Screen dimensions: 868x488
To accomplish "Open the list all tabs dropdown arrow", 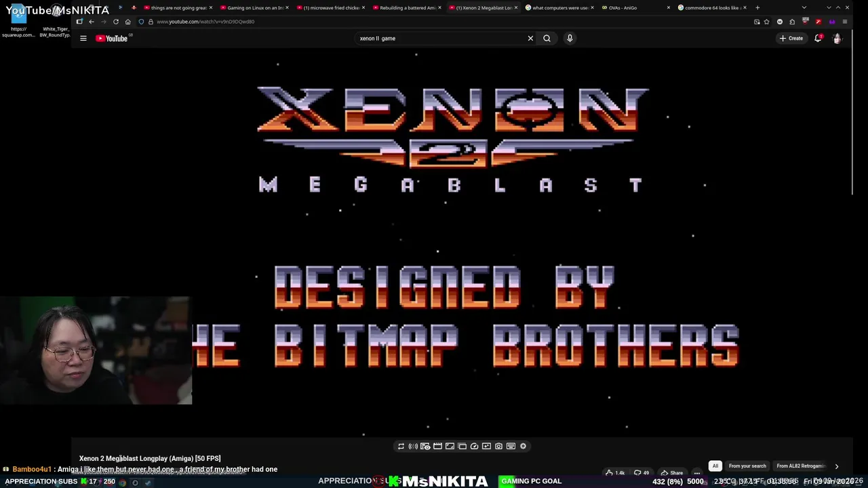I will point(804,7).
